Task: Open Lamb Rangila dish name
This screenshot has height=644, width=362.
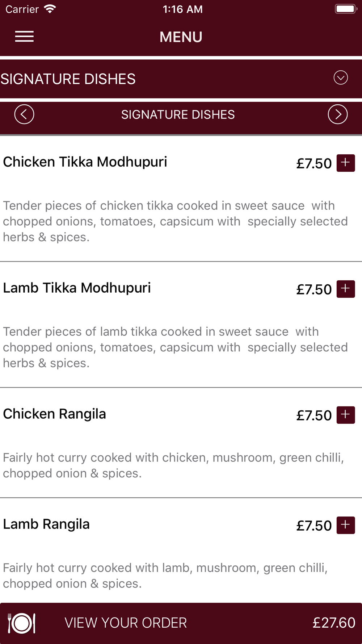Action: [46, 524]
